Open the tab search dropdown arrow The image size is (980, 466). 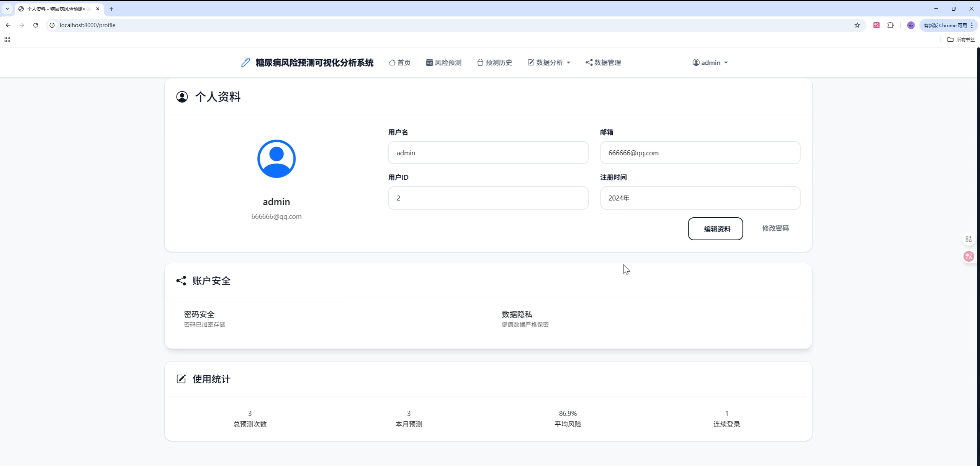7,8
